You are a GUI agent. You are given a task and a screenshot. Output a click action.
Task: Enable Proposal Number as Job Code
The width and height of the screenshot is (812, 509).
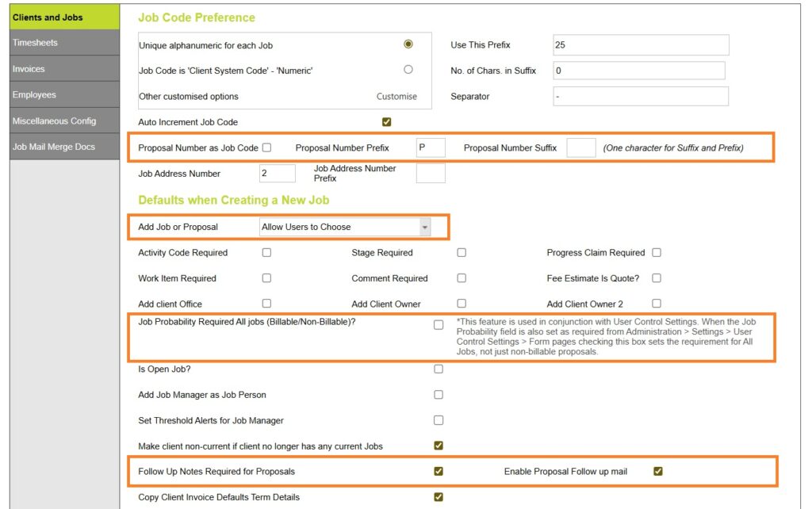267,147
